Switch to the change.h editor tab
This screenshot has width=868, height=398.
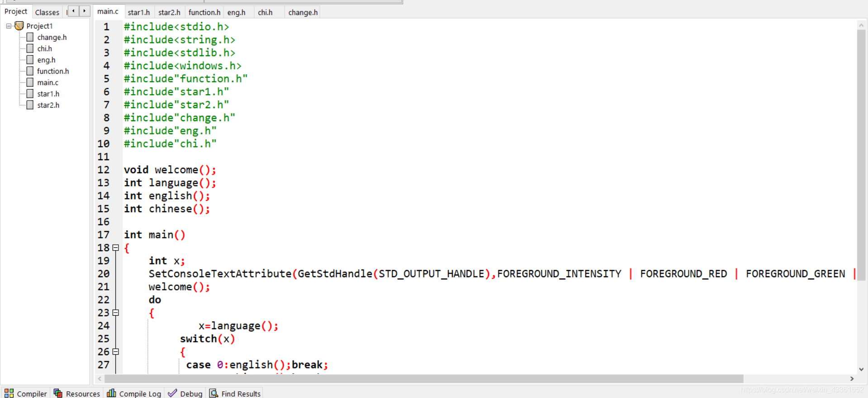pyautogui.click(x=303, y=12)
